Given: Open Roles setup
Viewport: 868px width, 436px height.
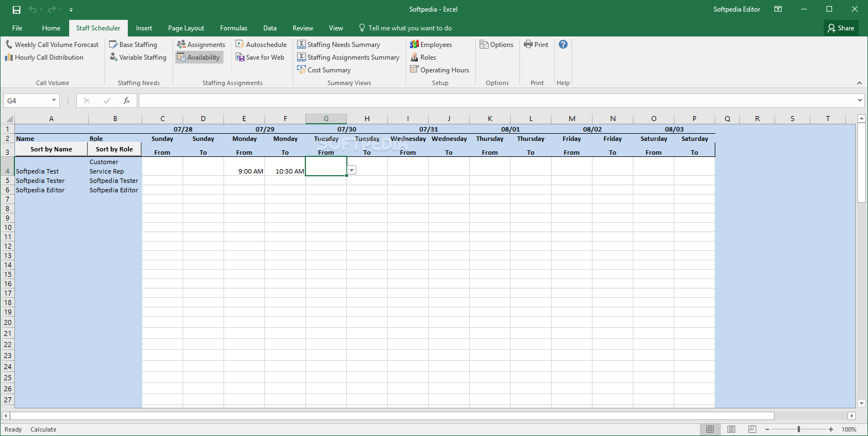Looking at the screenshot, I should pyautogui.click(x=423, y=57).
